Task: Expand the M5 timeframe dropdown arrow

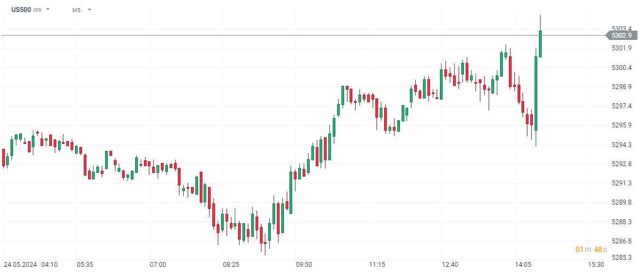Action: [89, 10]
